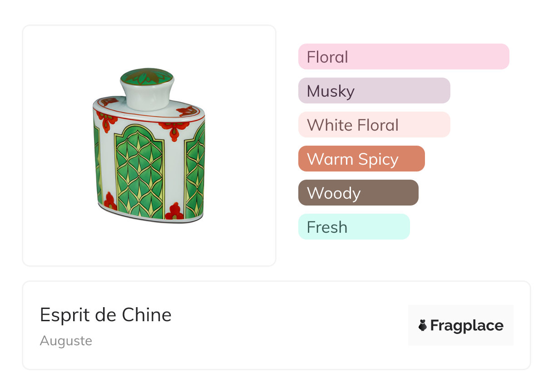Click the mint Fresh accord bar
Screen dimensions: 553x392
coord(354,227)
